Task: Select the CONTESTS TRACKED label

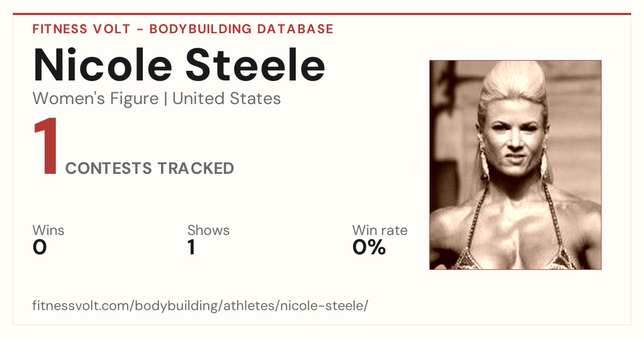Action: point(150,168)
